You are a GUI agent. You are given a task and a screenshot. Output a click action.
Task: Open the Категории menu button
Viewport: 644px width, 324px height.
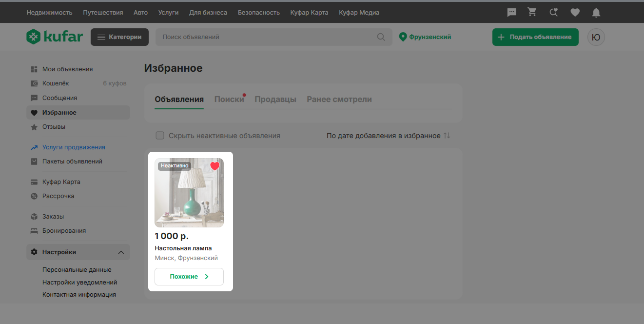pos(119,37)
